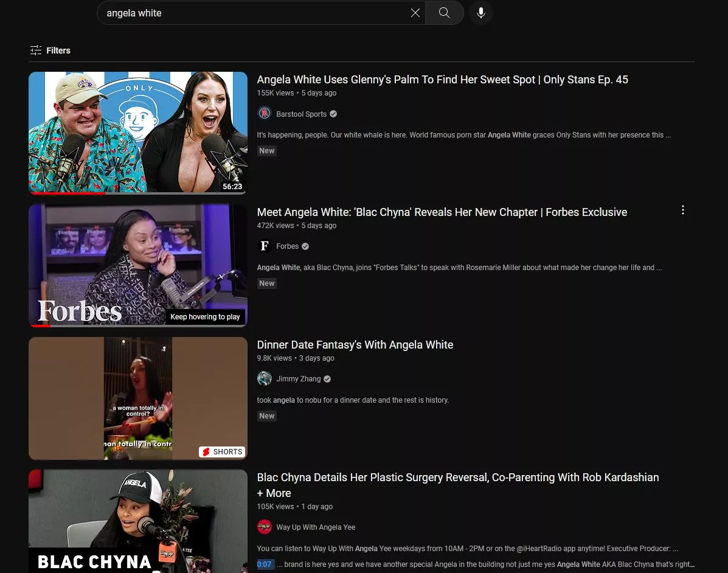The height and width of the screenshot is (573, 728).
Task: Visit the Barstool Sports channel name link
Action: [x=301, y=114]
